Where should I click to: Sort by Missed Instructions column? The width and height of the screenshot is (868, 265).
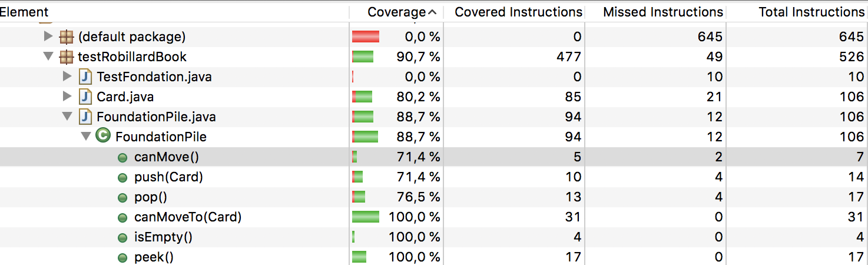point(662,12)
